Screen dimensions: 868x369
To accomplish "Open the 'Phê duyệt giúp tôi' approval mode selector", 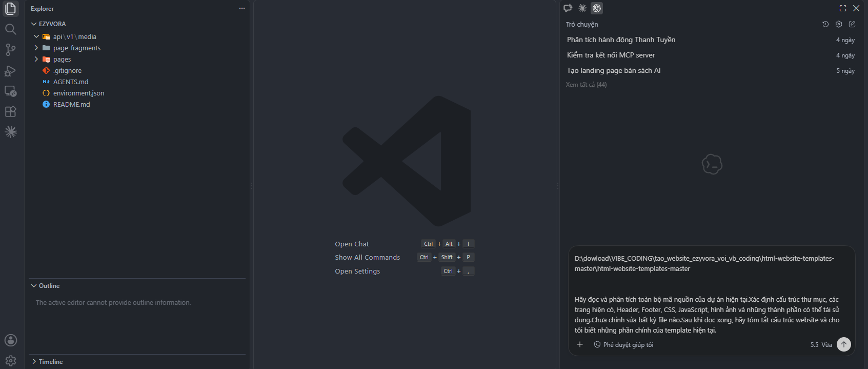I will point(623,345).
